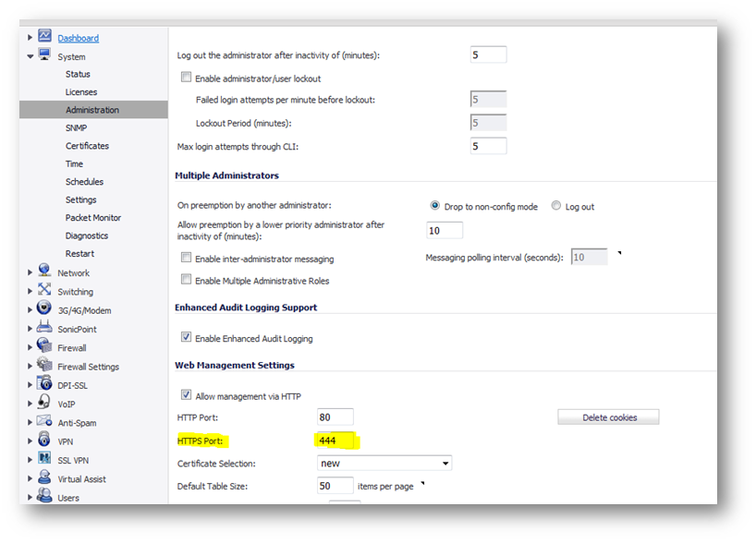The width and height of the screenshot is (756, 543).
Task: Click the Dashboard chart icon
Action: point(45,36)
